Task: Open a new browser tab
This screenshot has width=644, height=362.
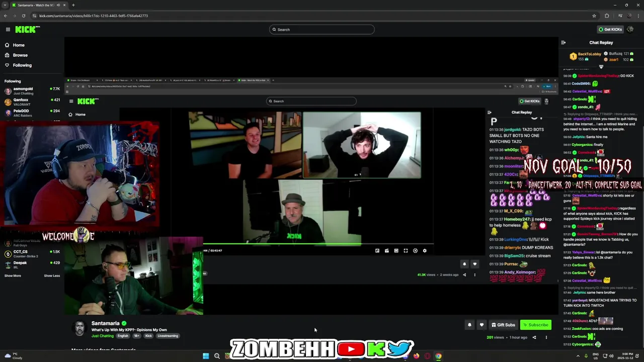Action: click(73, 5)
